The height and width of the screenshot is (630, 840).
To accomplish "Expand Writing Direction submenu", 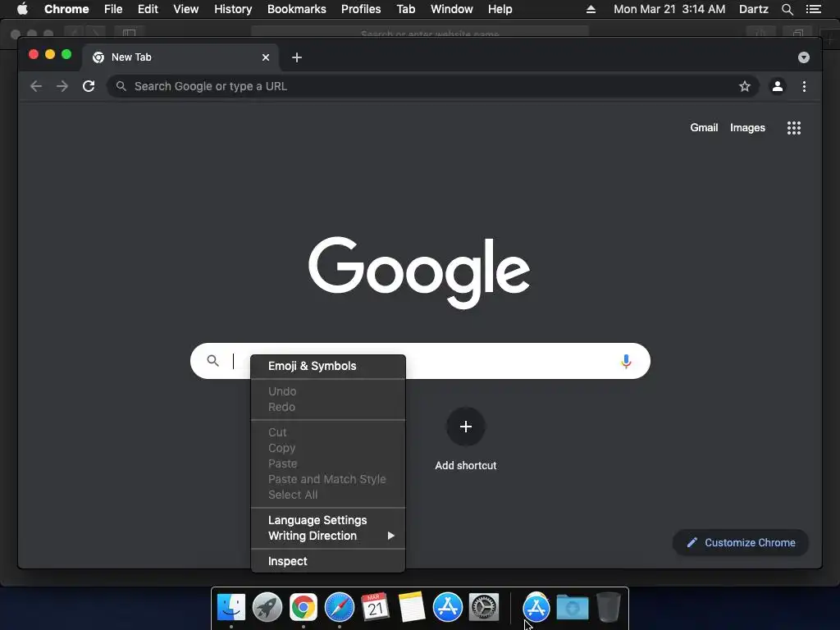I will coord(328,536).
